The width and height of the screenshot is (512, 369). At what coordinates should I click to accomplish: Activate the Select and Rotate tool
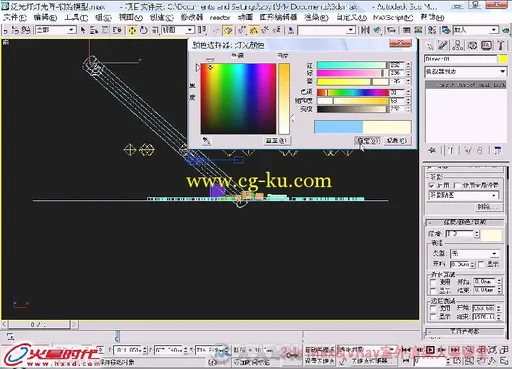[144, 30]
